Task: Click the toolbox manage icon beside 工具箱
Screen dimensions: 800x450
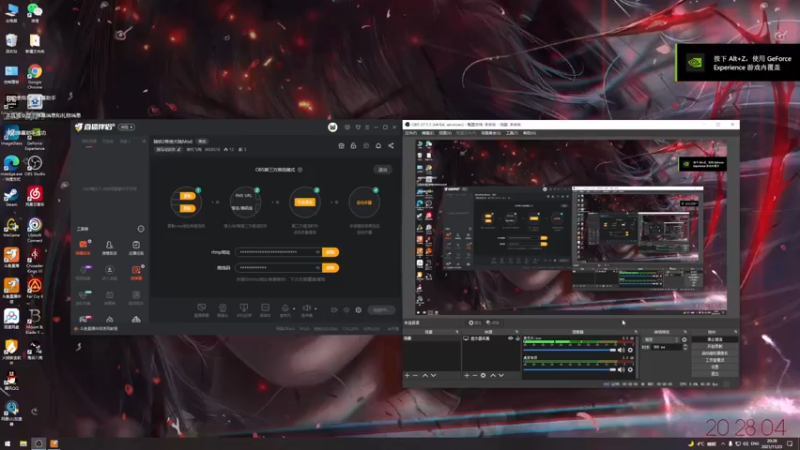Action: [x=141, y=229]
